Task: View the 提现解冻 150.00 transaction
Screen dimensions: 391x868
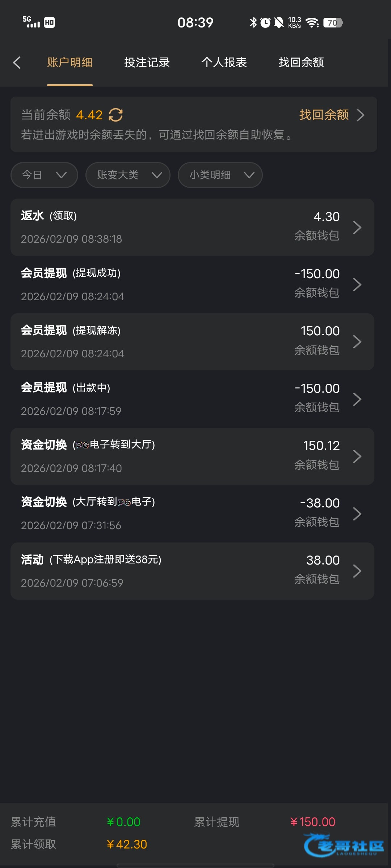Action: [192, 342]
